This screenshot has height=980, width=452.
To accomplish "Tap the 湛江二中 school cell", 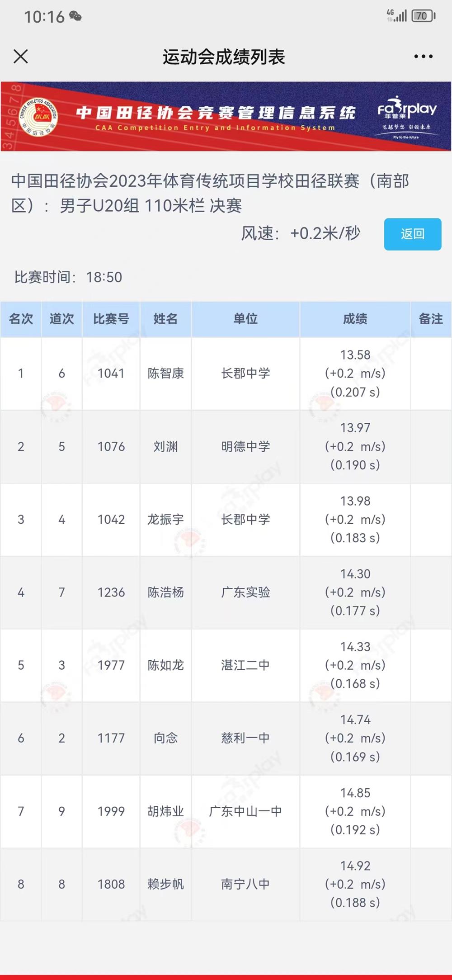I will (x=245, y=665).
